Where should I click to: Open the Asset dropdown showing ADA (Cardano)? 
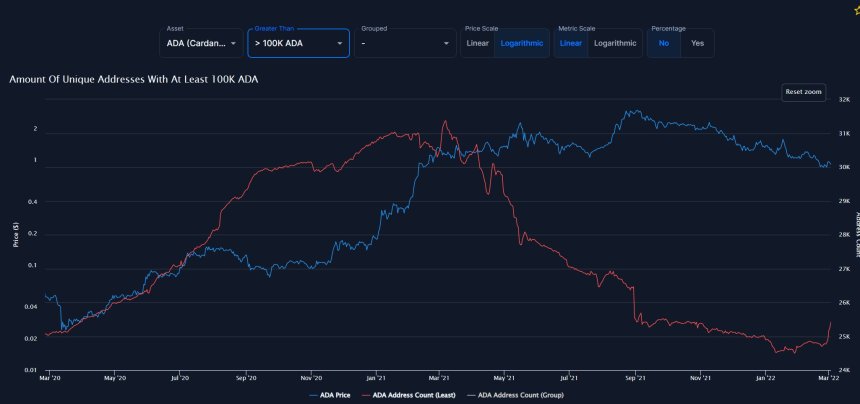[x=199, y=43]
